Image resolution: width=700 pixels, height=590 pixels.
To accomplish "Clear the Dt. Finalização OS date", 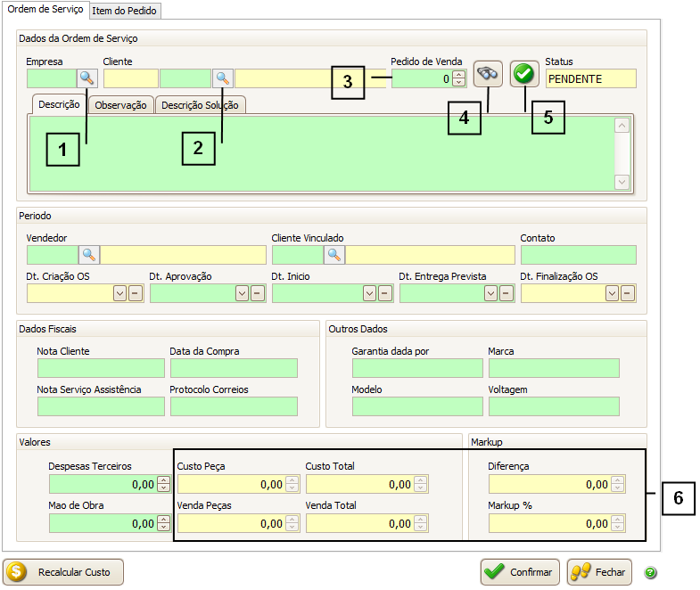I will pyautogui.click(x=629, y=293).
